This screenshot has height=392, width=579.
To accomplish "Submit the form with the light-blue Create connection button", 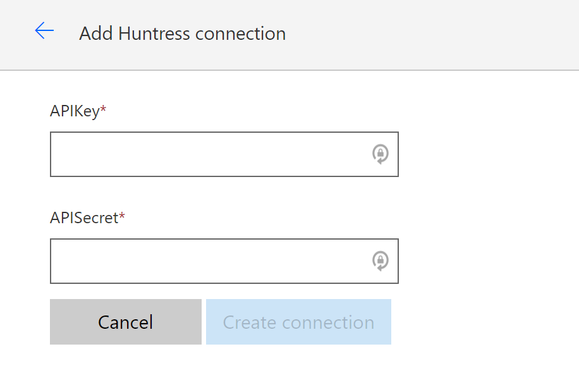I will tap(298, 322).
